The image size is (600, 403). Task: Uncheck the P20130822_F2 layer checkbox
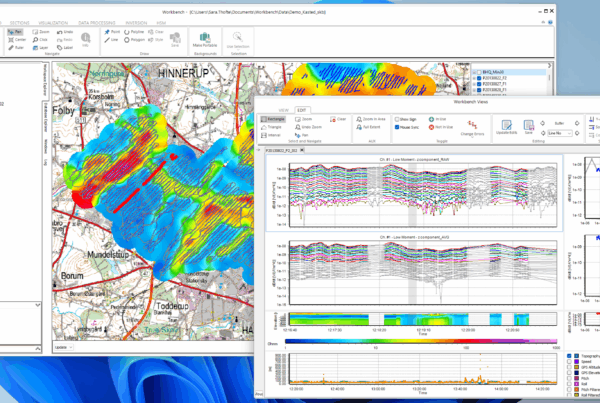coord(479,78)
